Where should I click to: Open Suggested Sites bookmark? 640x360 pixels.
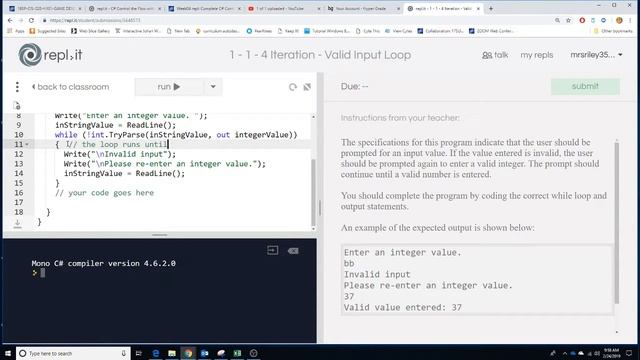(47, 31)
